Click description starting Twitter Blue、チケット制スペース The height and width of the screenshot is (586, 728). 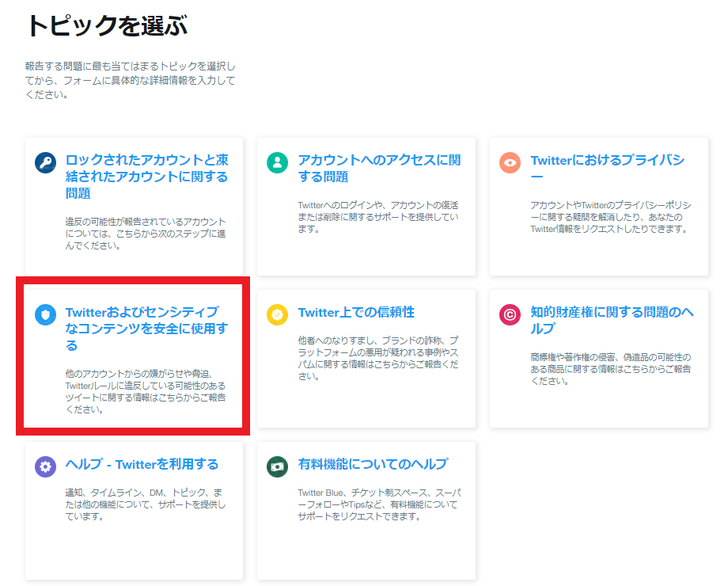pos(379,504)
